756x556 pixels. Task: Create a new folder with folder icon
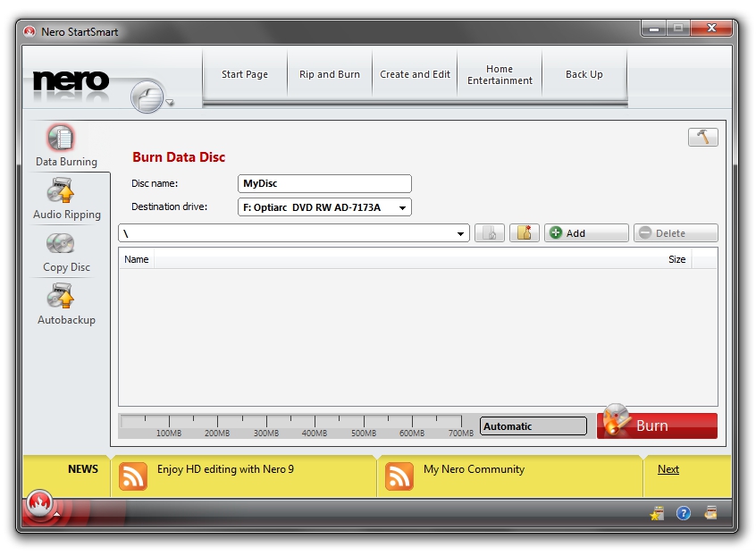pyautogui.click(x=524, y=233)
